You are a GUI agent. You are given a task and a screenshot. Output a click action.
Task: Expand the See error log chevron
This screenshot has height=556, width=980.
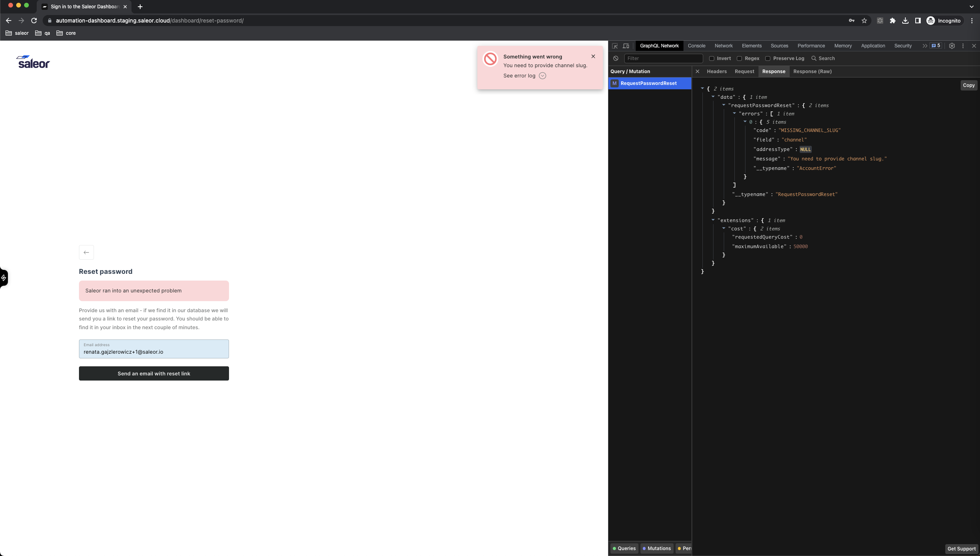(542, 75)
